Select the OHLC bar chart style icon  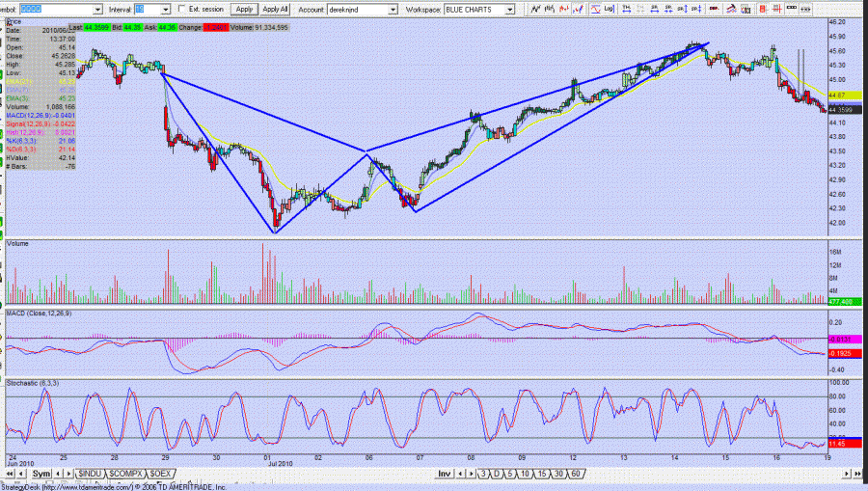click(x=550, y=9)
